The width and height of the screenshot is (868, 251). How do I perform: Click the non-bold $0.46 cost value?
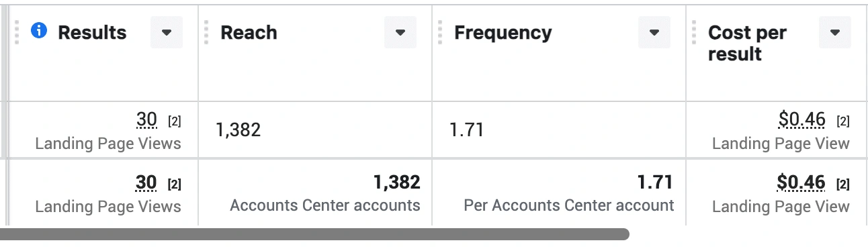pos(801,120)
